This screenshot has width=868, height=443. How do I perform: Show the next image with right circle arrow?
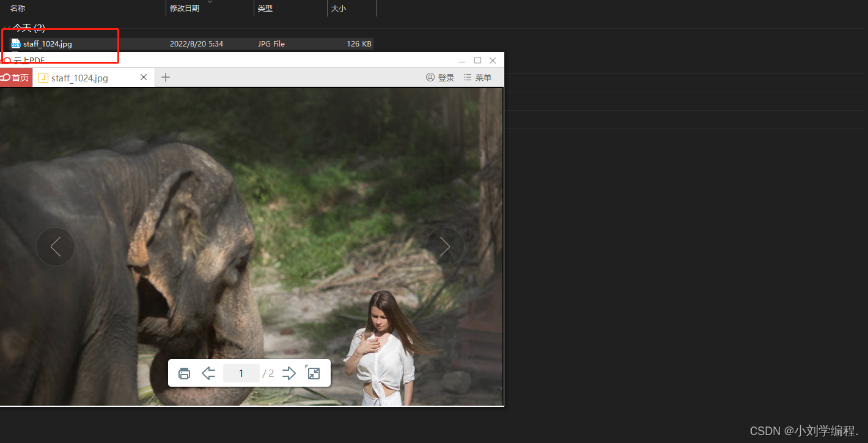[445, 247]
